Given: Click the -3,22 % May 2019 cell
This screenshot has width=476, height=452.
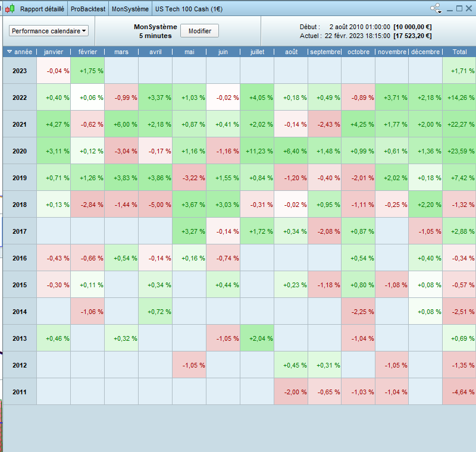Looking at the screenshot, I should [189, 178].
